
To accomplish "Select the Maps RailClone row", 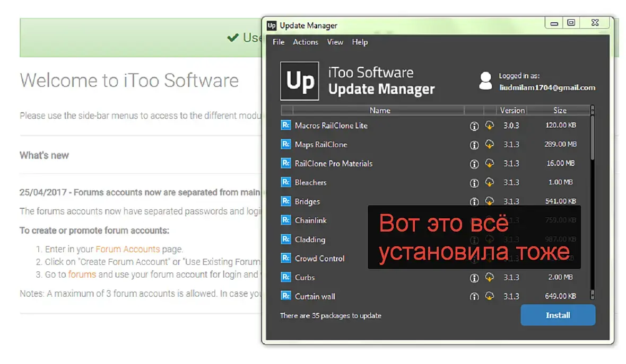I will 435,144.
